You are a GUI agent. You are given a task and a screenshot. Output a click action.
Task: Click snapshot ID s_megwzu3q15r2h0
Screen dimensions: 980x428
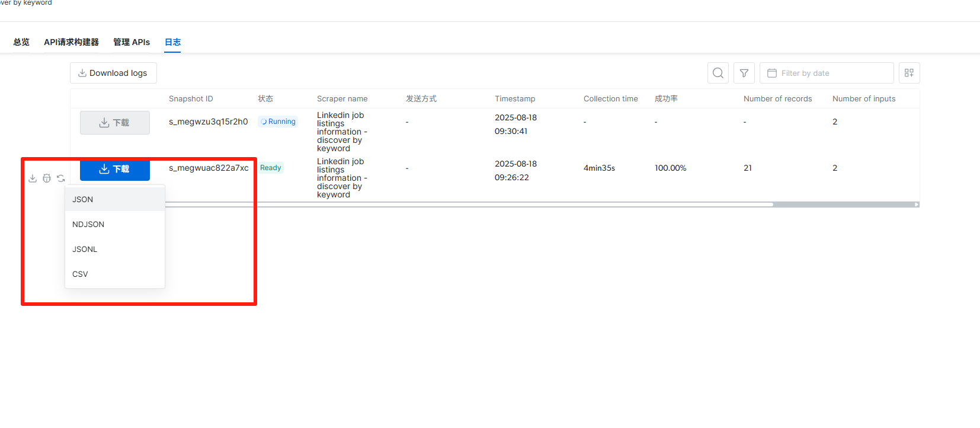point(209,122)
